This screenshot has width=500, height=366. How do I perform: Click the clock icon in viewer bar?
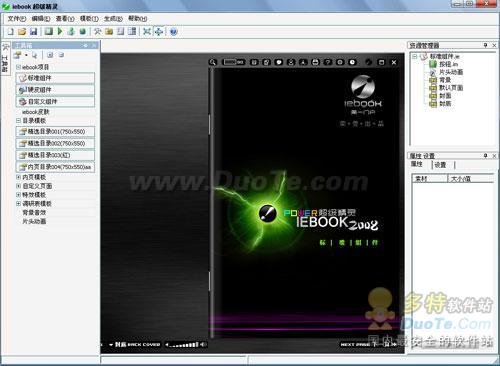352,62
